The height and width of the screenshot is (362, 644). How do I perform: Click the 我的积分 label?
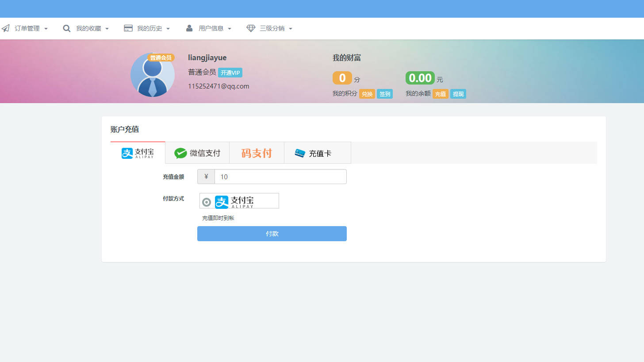click(345, 94)
